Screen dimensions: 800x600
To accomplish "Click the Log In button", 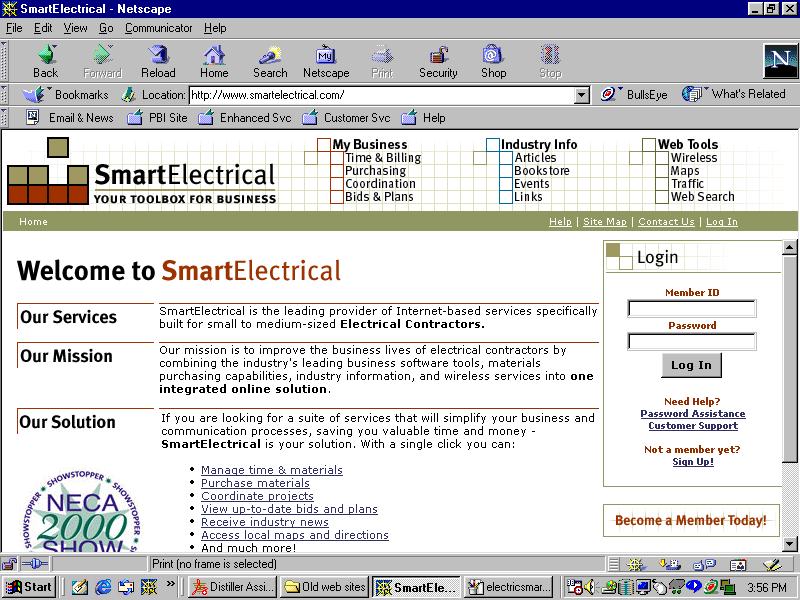I will coord(691,365).
